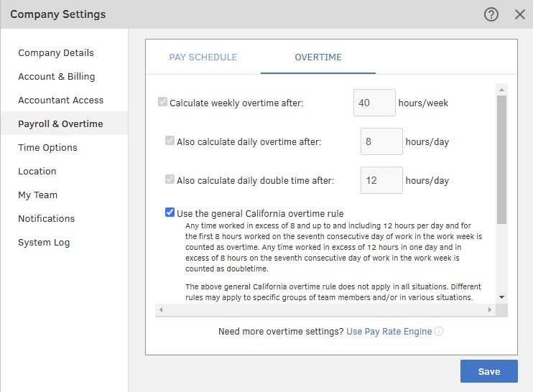Click the daily double time field showing 12

coord(381,180)
